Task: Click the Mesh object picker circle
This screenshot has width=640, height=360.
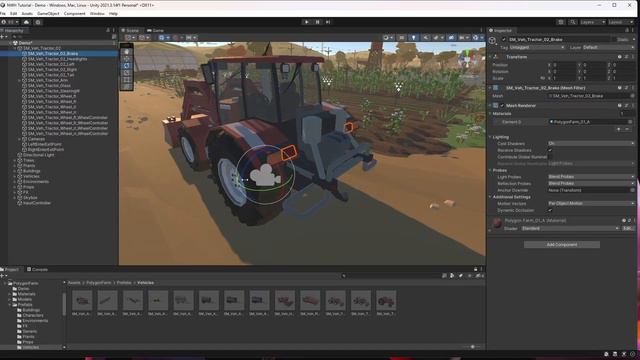Action: pos(632,96)
